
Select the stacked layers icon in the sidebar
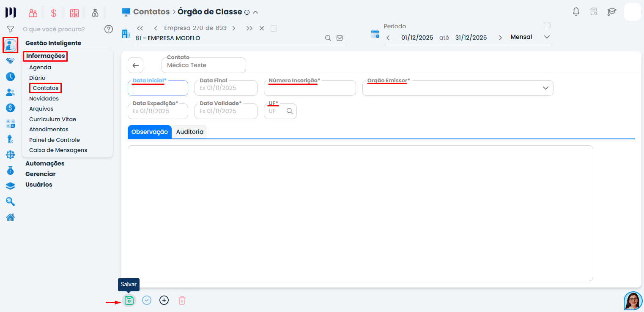[x=11, y=186]
